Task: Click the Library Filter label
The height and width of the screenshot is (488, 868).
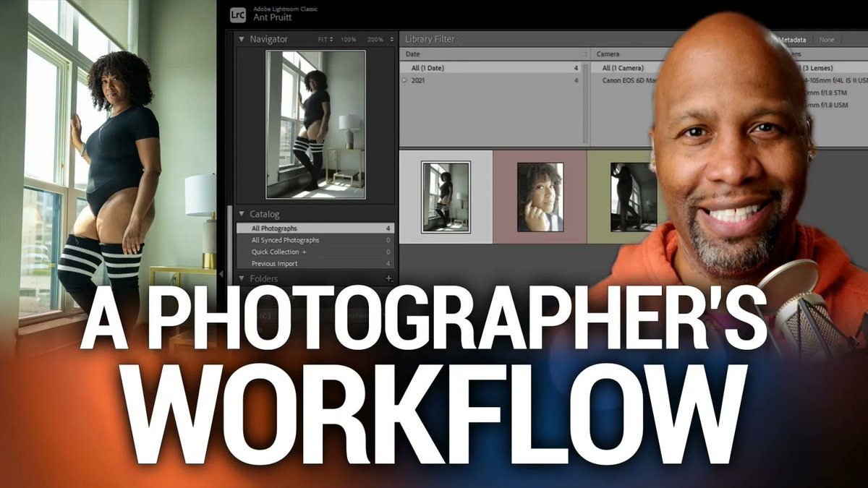Action: pyautogui.click(x=433, y=39)
